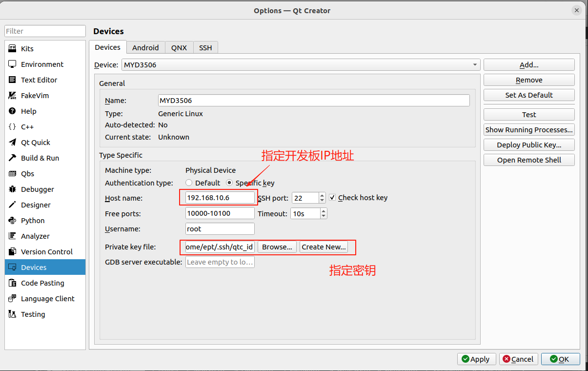Open the FakeVim icon in the sidebar
Viewport: 588px width, 371px height.
coord(12,96)
